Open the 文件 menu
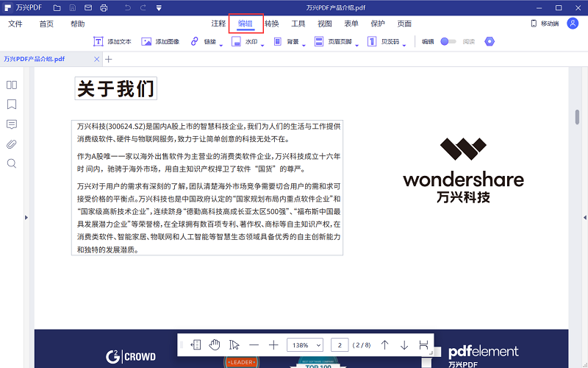The height and width of the screenshot is (368, 588). coord(15,24)
